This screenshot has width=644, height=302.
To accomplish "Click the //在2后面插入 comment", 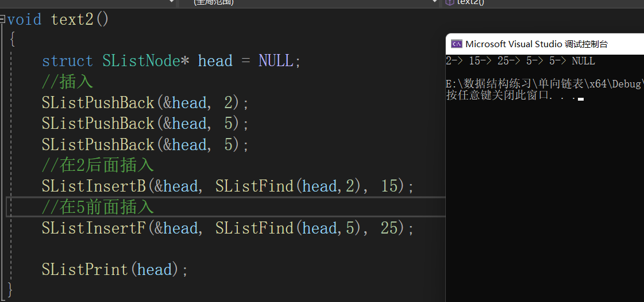I will coord(98,166).
